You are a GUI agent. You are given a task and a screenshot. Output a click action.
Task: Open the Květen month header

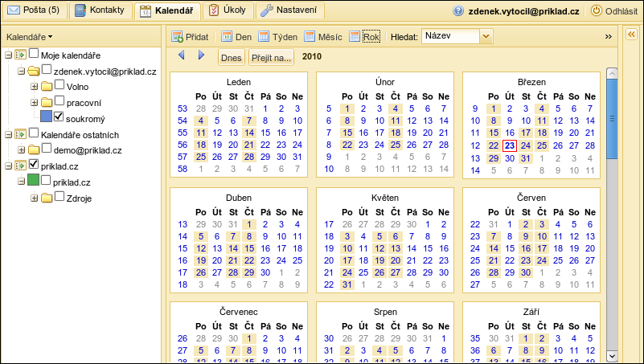coord(385,198)
